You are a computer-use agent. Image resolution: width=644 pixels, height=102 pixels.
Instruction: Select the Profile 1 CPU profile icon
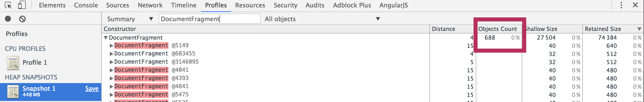coord(13,63)
